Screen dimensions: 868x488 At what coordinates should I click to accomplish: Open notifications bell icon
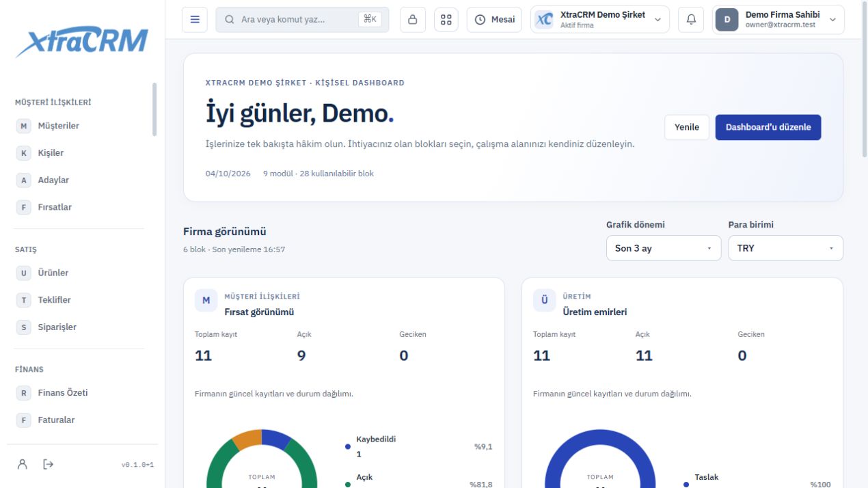point(691,20)
